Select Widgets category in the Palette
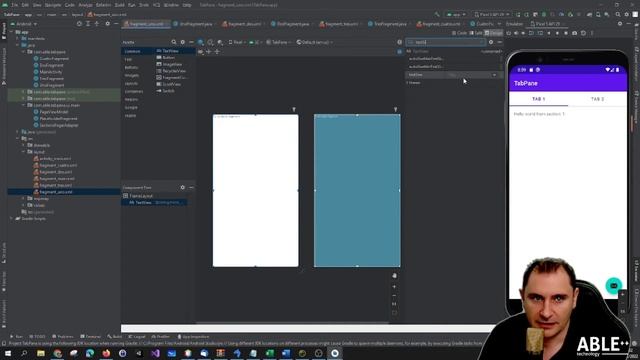The height and width of the screenshot is (360, 640). 131,75
